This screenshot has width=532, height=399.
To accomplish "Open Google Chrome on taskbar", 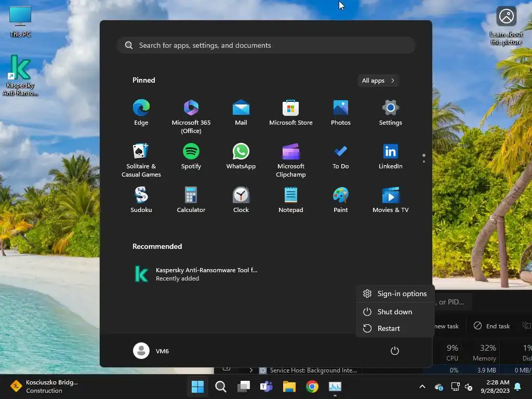I will tap(312, 387).
